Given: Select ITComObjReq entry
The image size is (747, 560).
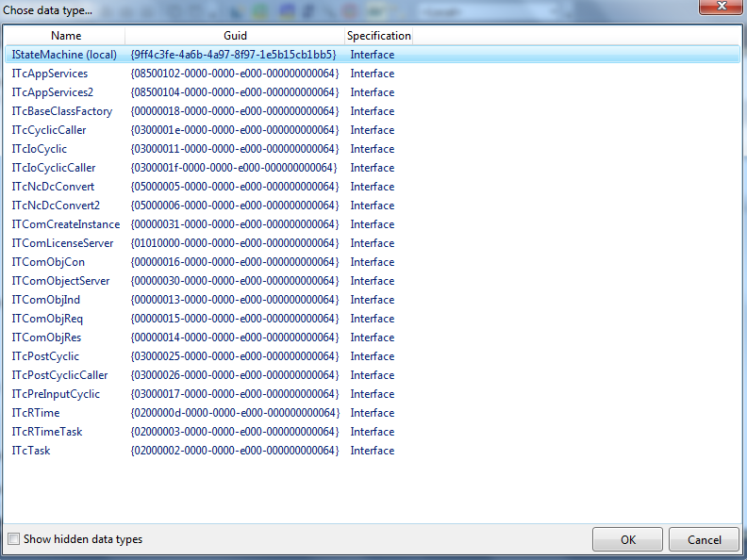Looking at the screenshot, I should tap(47, 319).
